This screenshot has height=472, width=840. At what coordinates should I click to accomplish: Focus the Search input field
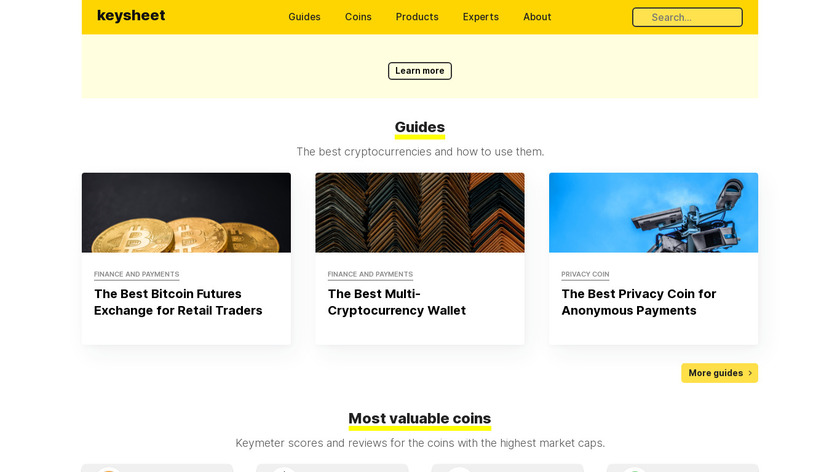tap(687, 17)
